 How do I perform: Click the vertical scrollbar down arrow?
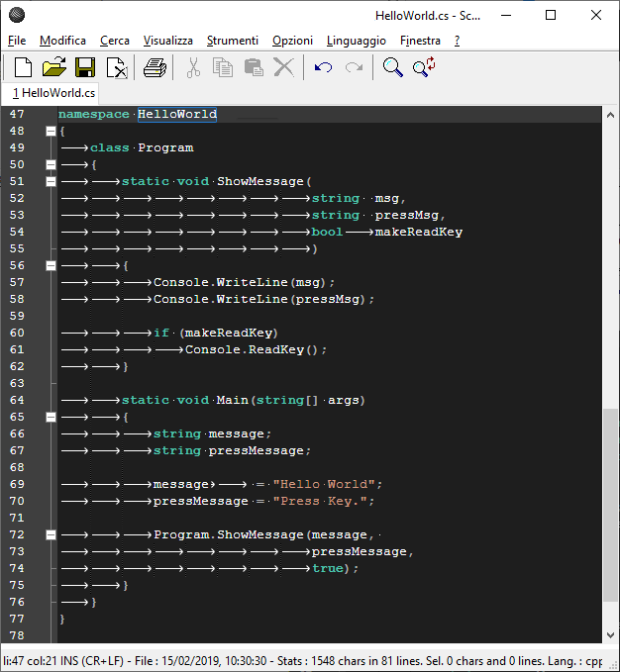pyautogui.click(x=610, y=635)
